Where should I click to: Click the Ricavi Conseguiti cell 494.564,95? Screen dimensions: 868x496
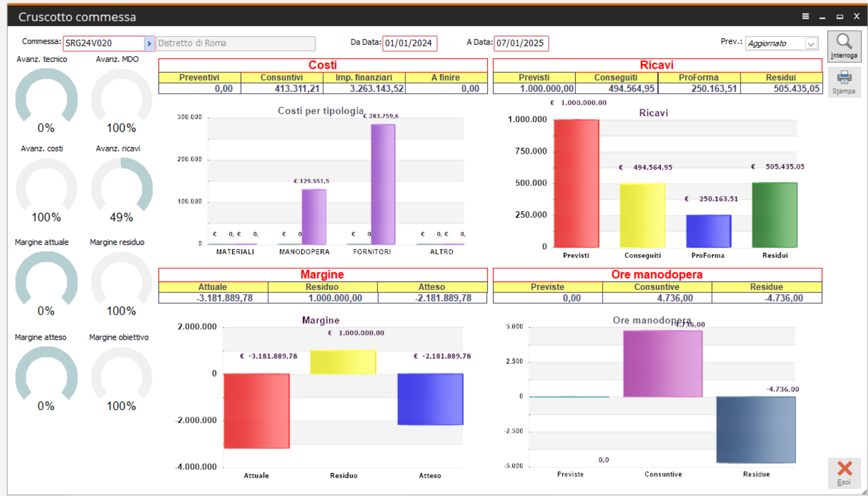[616, 89]
